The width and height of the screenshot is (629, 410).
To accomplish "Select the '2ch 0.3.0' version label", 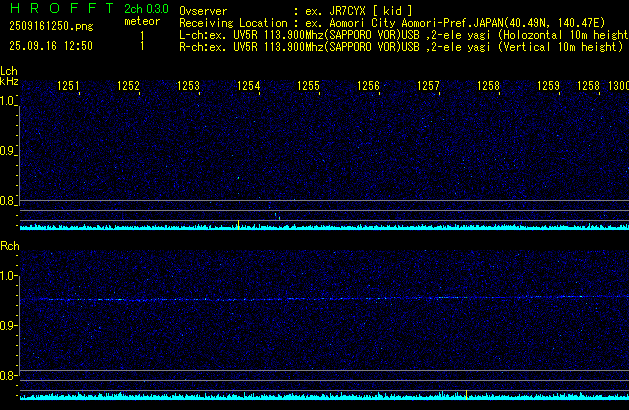I will tap(146, 9).
